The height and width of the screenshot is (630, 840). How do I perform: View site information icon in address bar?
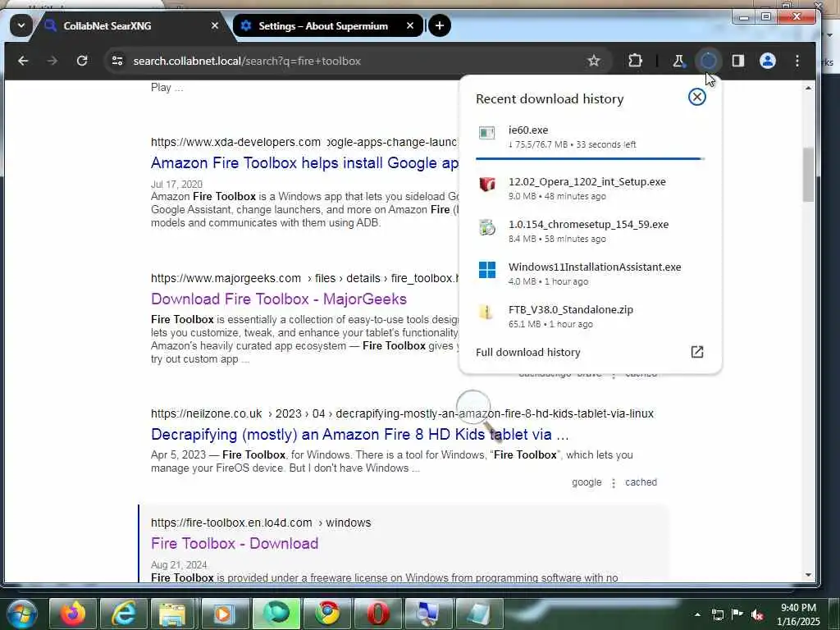117,61
